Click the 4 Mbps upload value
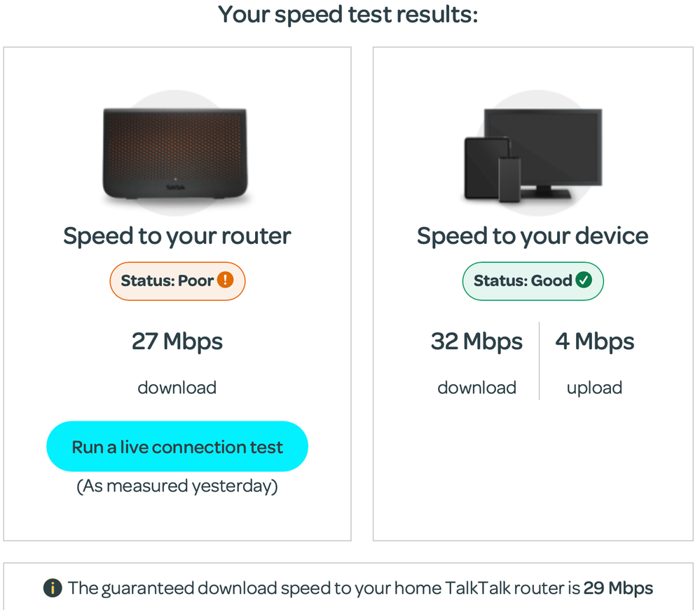700x610 pixels. pos(594,341)
